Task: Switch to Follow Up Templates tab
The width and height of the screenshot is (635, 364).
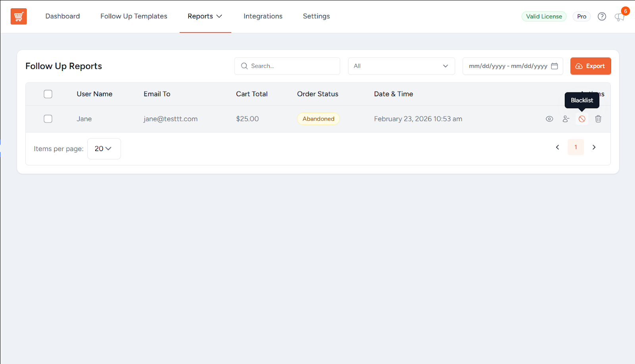Action: [134, 16]
